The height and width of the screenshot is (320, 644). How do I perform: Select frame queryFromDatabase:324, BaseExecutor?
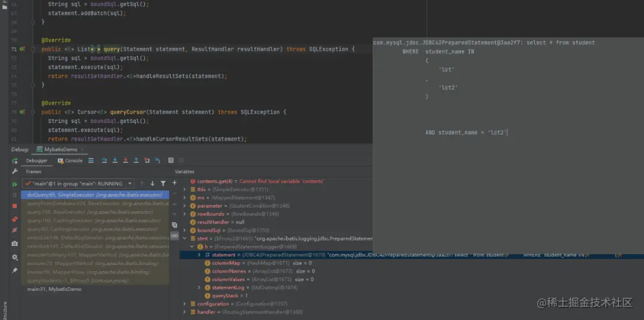coord(95,204)
